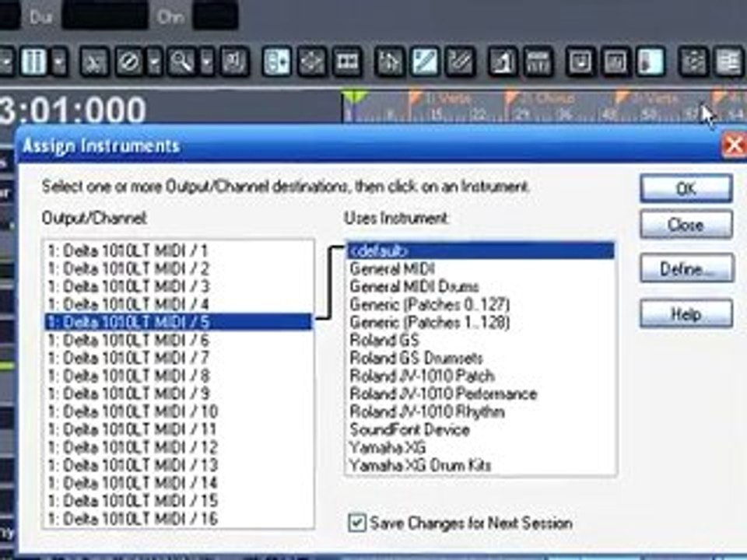The width and height of the screenshot is (747, 560).
Task: Open the dropdown arrow beside the mute tool
Action: pos(154,61)
